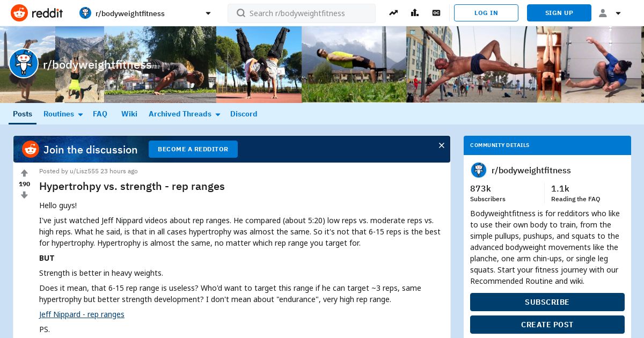Click the SIGN UP button

pyautogui.click(x=559, y=13)
